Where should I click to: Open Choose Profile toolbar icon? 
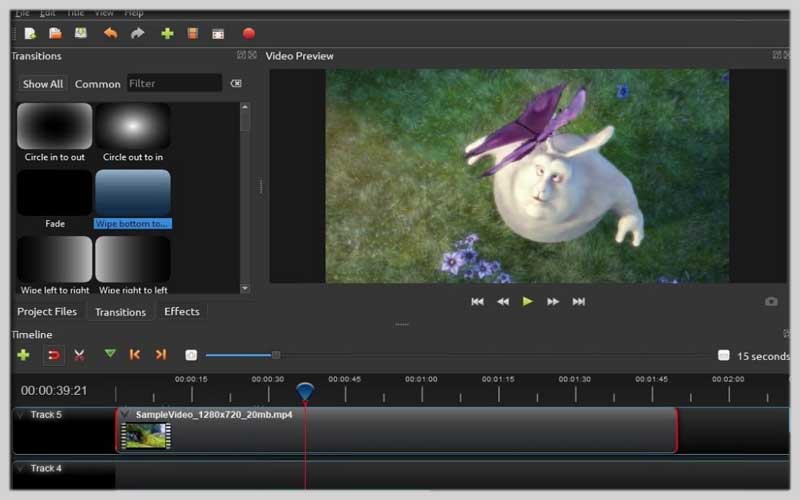(192, 34)
